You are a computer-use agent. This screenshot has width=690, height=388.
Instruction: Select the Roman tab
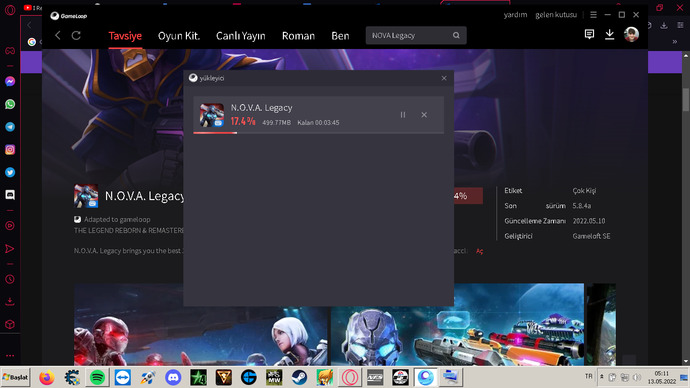click(x=298, y=36)
